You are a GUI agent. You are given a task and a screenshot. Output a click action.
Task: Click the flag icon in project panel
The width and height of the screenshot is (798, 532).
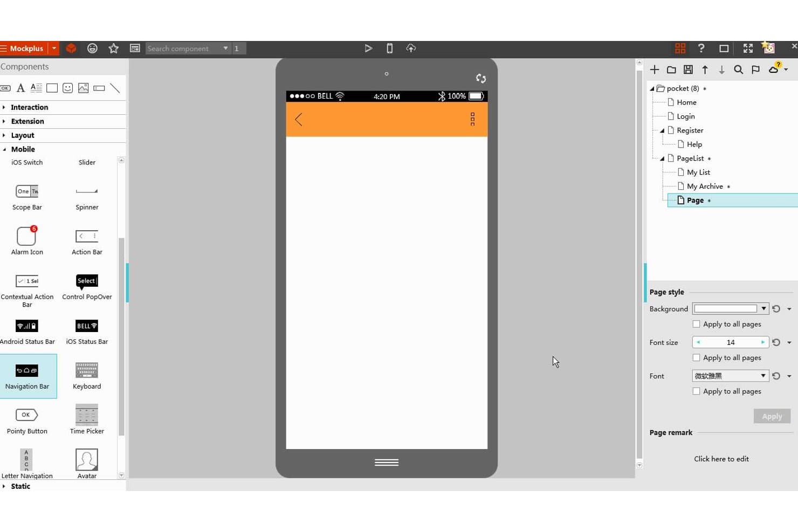755,70
